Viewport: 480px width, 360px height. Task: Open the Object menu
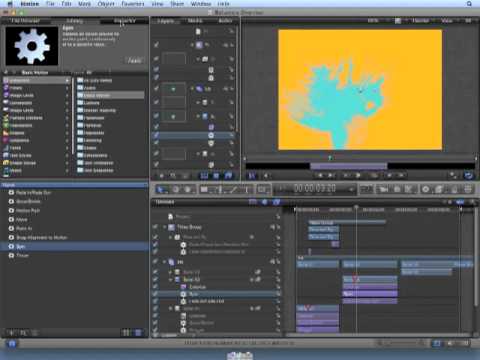point(106,4)
